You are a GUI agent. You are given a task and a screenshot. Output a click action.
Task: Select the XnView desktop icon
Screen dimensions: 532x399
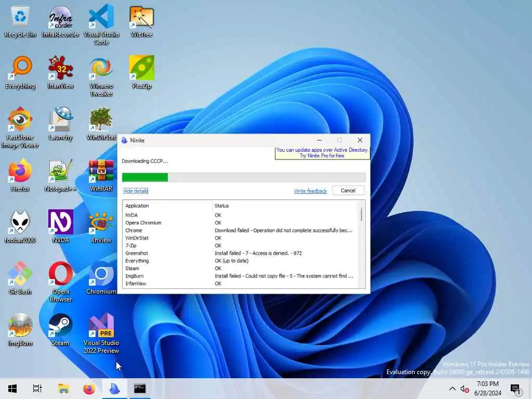pyautogui.click(x=101, y=227)
